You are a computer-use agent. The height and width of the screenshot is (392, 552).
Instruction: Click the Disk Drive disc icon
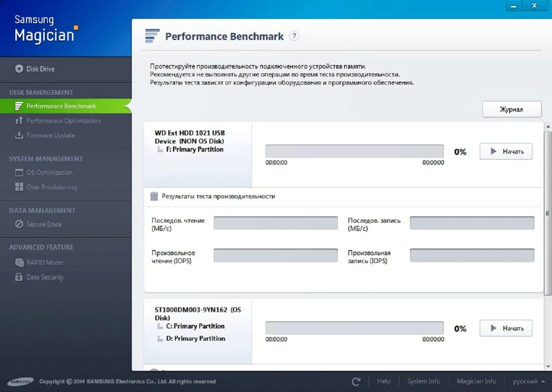(19, 69)
